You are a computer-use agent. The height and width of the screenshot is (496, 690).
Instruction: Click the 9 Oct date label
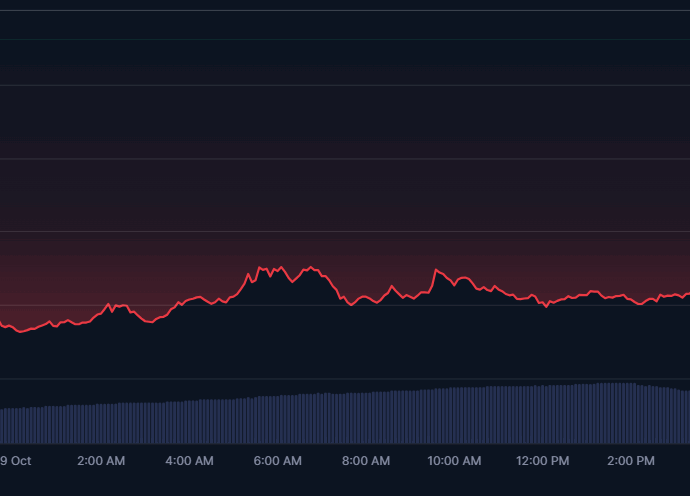(x=16, y=461)
